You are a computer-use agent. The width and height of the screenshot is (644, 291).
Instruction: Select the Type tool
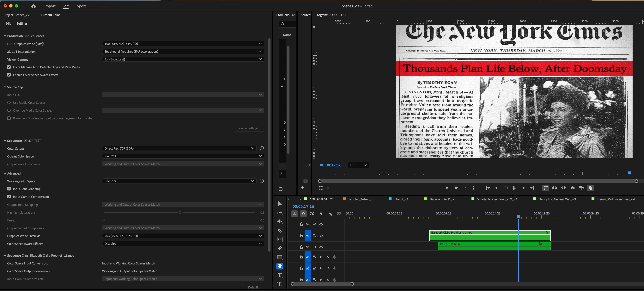click(x=280, y=275)
